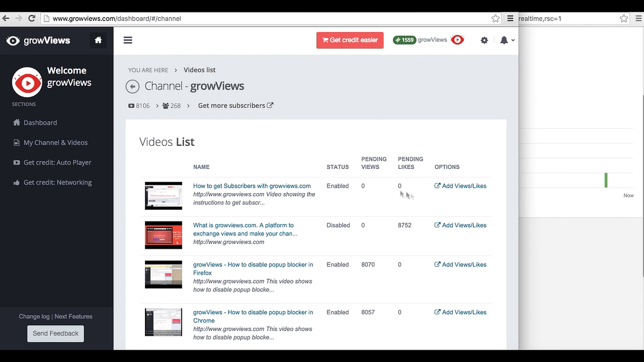Click the first video's thumbnail image
644x362 pixels.
pos(163,195)
